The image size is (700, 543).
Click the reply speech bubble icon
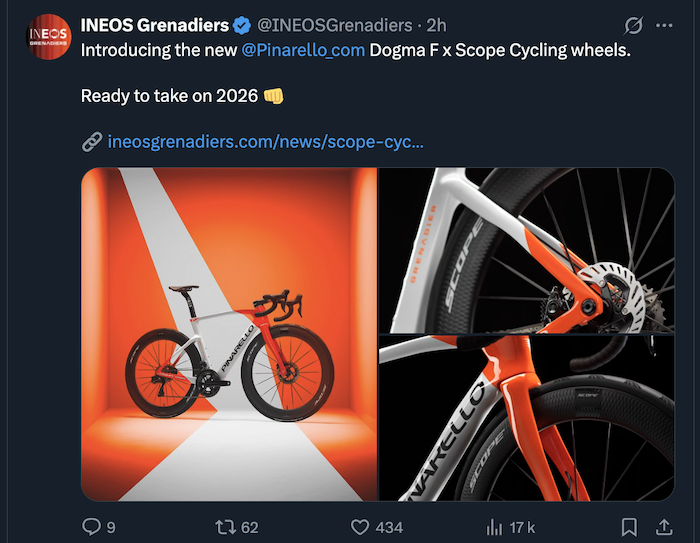(x=91, y=526)
